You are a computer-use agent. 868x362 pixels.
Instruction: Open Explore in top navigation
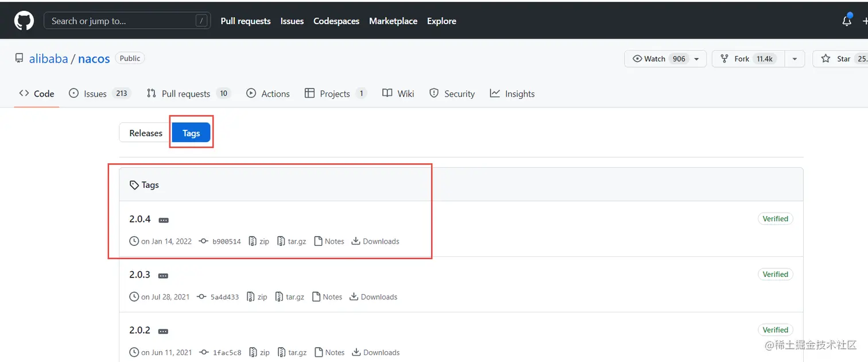pos(441,21)
